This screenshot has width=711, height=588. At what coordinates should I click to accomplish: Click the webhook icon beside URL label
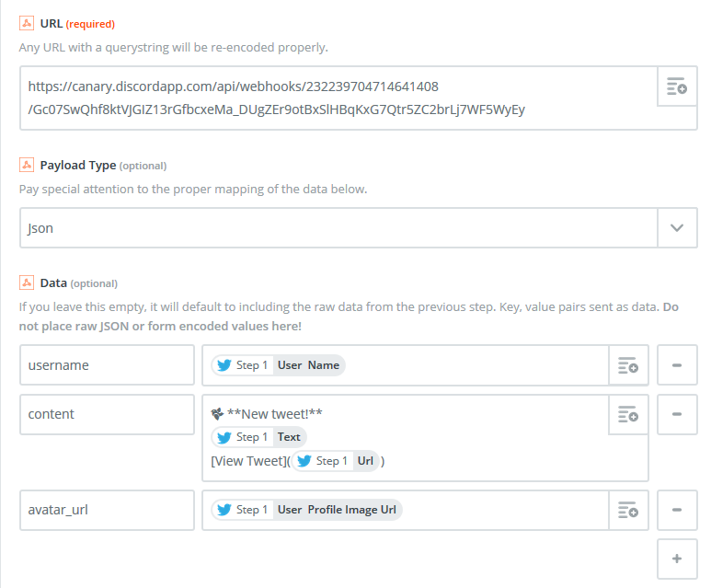point(27,23)
